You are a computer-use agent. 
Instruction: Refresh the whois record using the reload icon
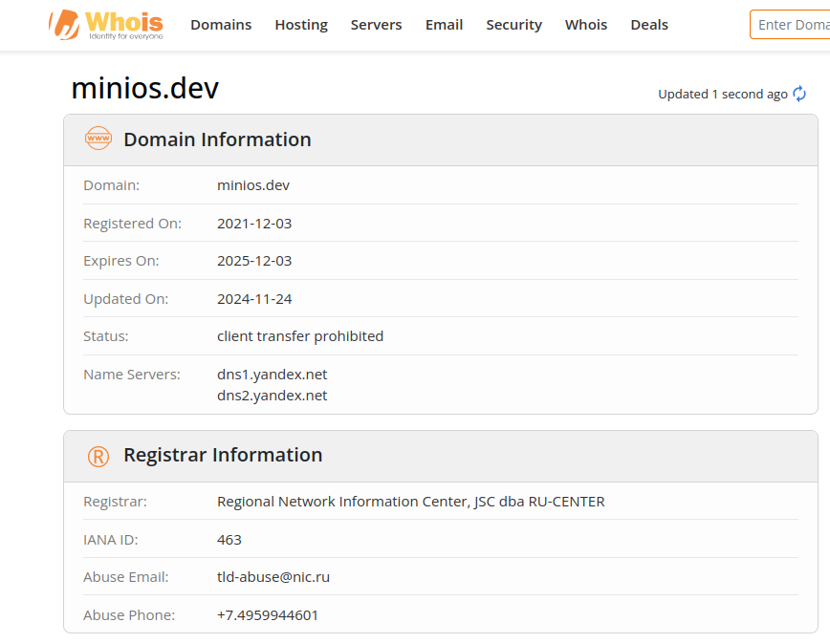click(799, 94)
